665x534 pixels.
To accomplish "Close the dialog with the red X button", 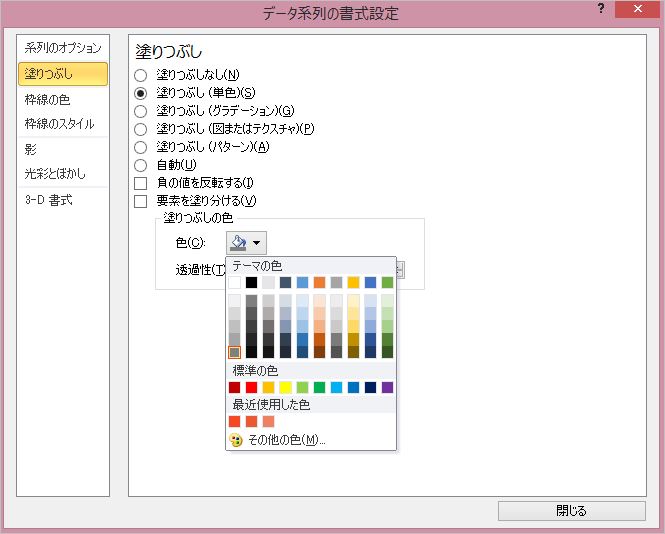I will pyautogui.click(x=637, y=8).
